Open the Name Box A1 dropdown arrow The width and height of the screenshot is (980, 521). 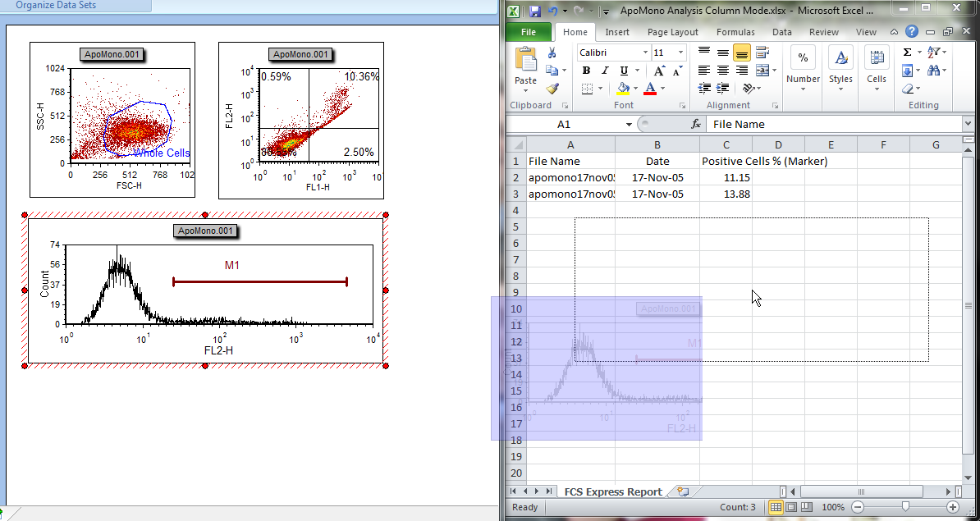coord(629,125)
